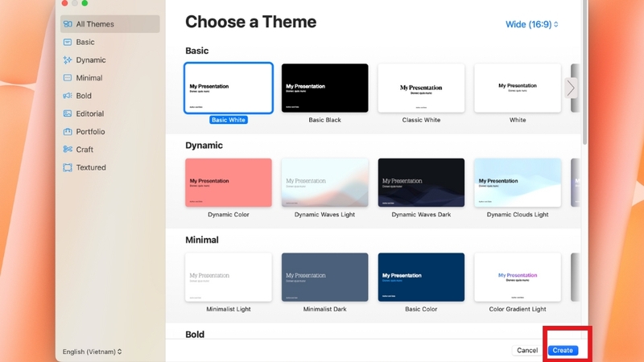Click the Minimal category icon
Viewport: 644px width, 362px height.
(x=68, y=77)
